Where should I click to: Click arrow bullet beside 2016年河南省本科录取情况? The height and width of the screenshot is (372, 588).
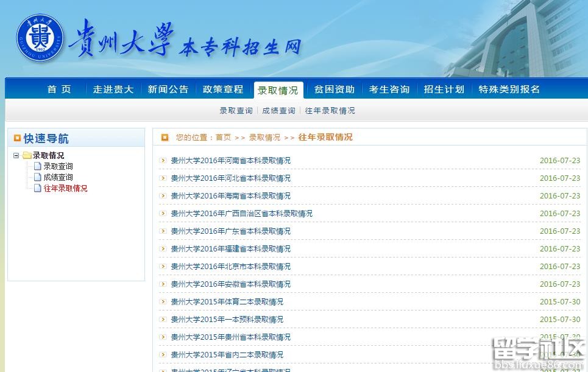[x=163, y=160]
